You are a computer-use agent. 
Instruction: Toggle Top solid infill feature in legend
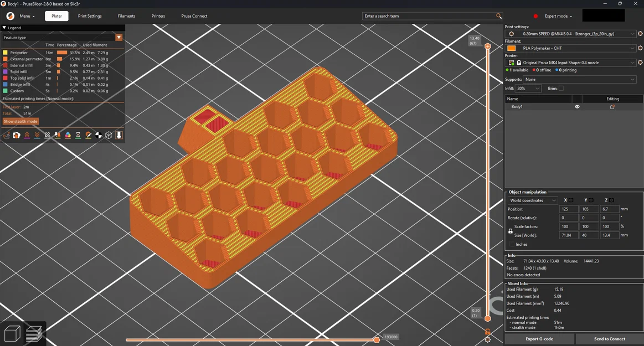tap(55, 78)
